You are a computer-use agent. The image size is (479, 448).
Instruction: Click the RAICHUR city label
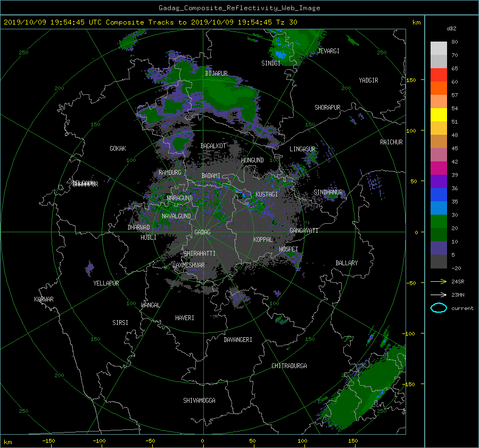pos(391,142)
